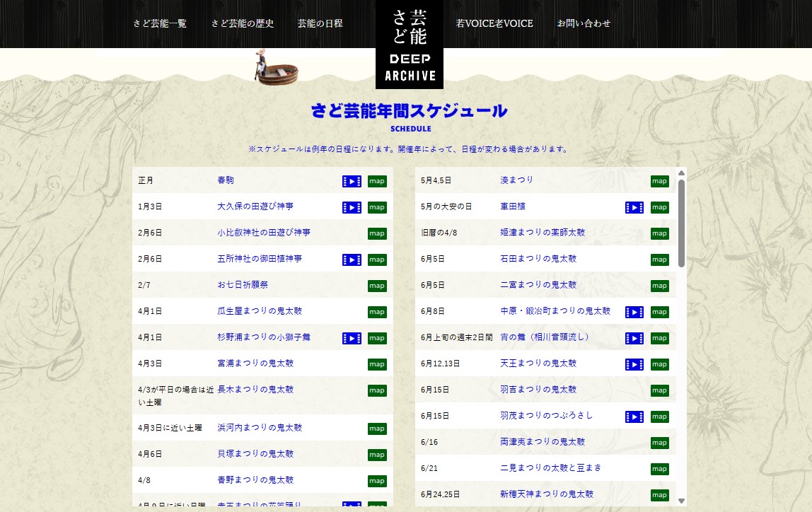Screen dimensions: 812x512
Task: Play the 車田植 video
Action: click(x=634, y=207)
